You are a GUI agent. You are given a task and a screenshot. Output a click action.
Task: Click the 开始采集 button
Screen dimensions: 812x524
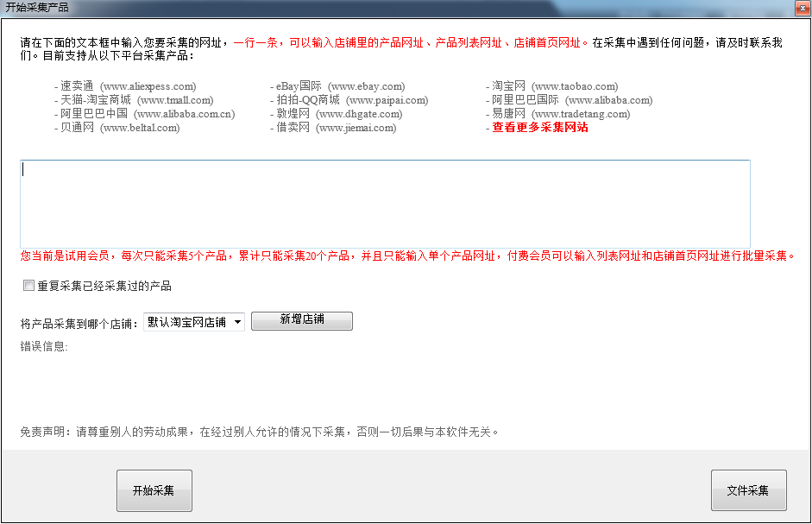pos(154,490)
